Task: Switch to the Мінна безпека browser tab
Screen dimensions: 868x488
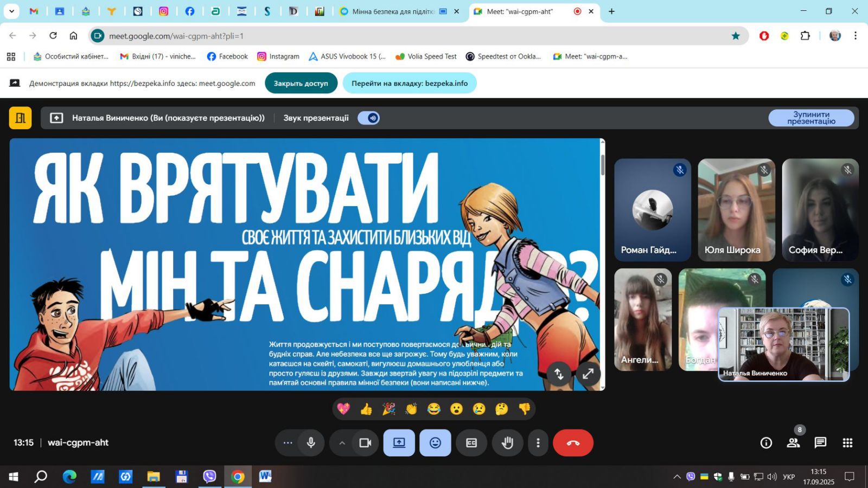Action: pos(393,11)
